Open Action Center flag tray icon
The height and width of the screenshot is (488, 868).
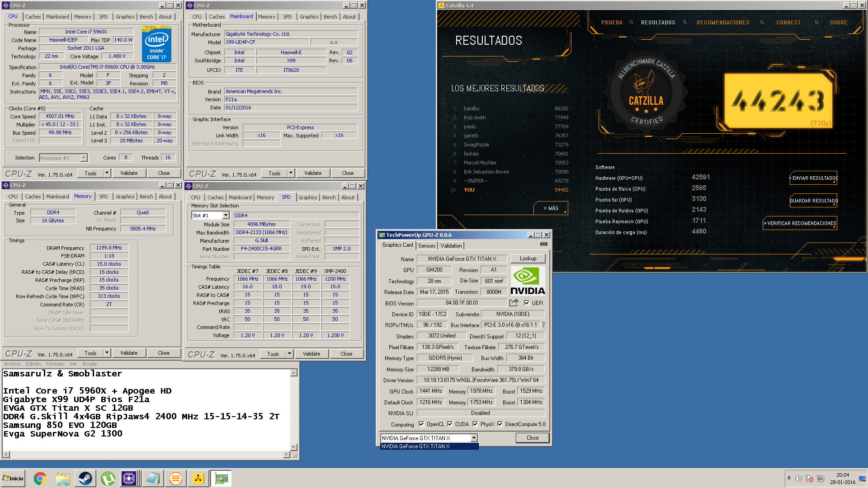[810, 479]
